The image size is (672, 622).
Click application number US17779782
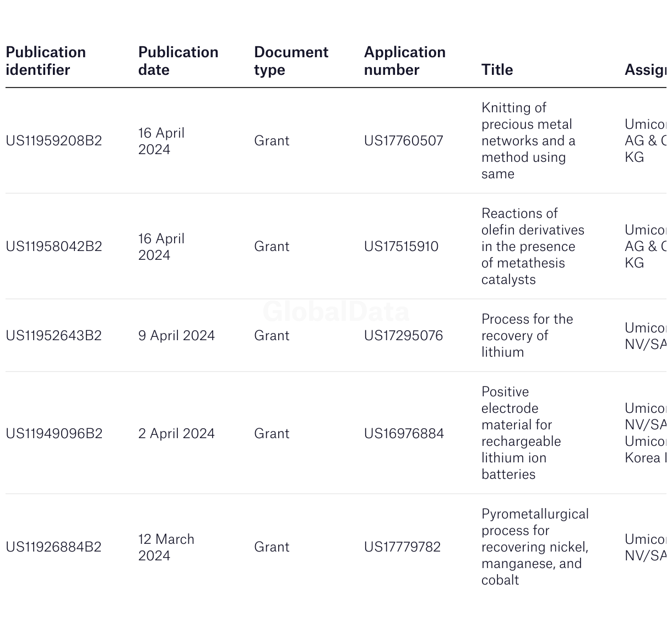(x=403, y=547)
